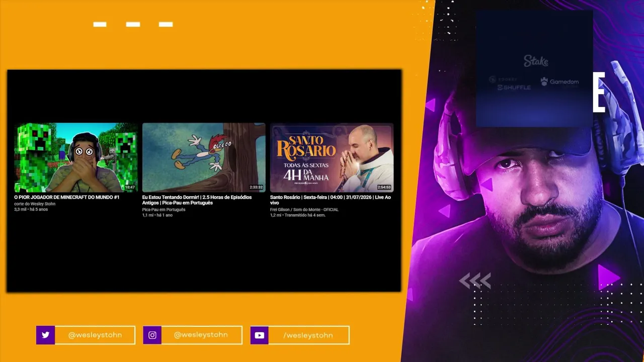The height and width of the screenshot is (362, 644).
Task: Click view count '1,1 mi • há 1 ano'
Action: point(157,215)
